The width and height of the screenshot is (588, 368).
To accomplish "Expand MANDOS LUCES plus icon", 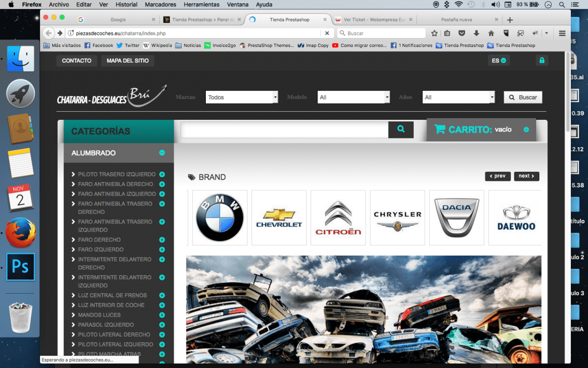I will coord(162,315).
